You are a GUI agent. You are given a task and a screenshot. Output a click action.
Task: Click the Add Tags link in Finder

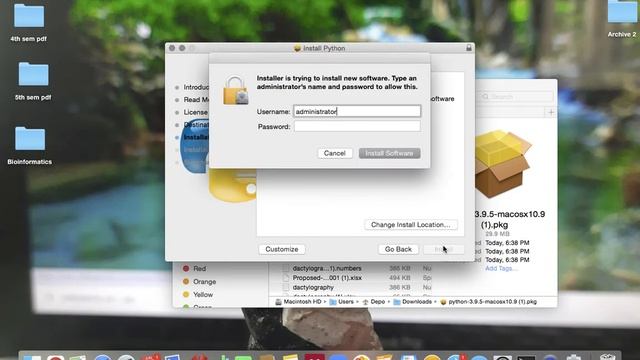(501, 268)
